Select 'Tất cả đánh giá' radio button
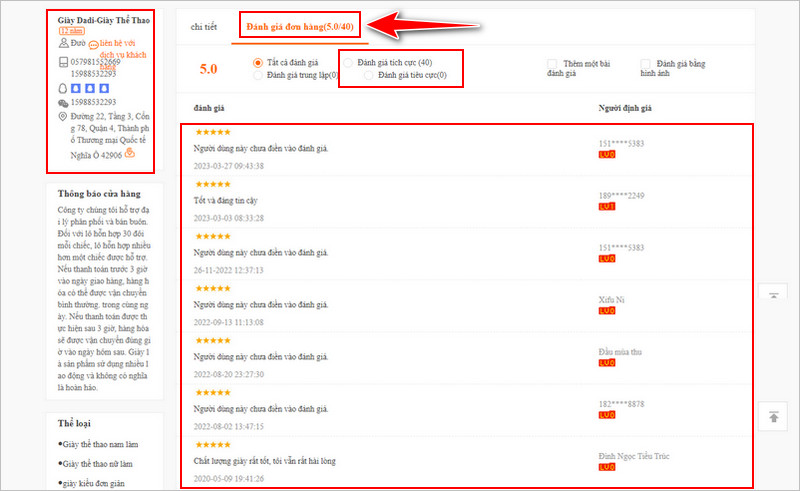 (x=259, y=62)
